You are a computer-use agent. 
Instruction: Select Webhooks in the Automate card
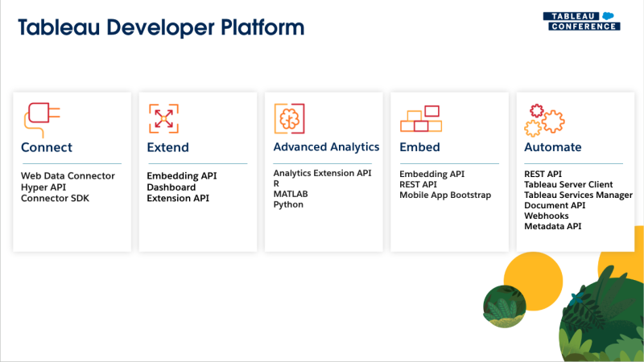547,216
